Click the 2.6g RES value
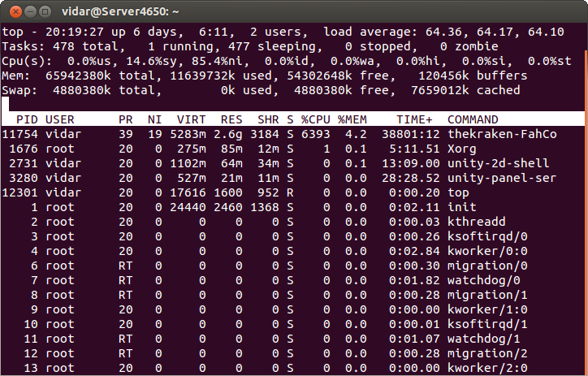 (228, 134)
